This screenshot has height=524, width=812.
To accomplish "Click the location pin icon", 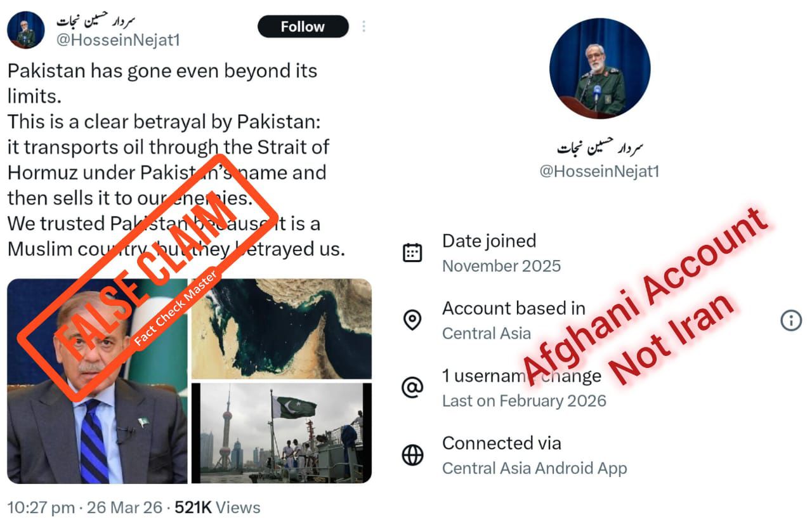I will 412,320.
